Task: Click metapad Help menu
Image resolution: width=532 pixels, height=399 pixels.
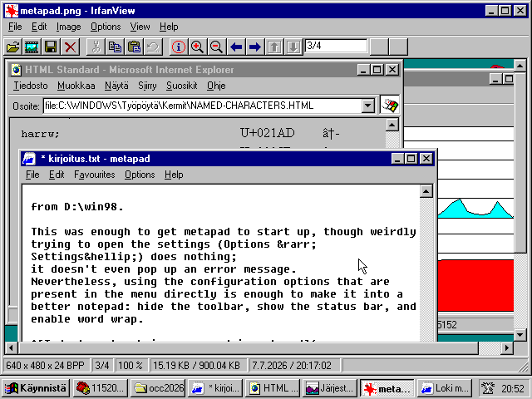Action: point(174,175)
